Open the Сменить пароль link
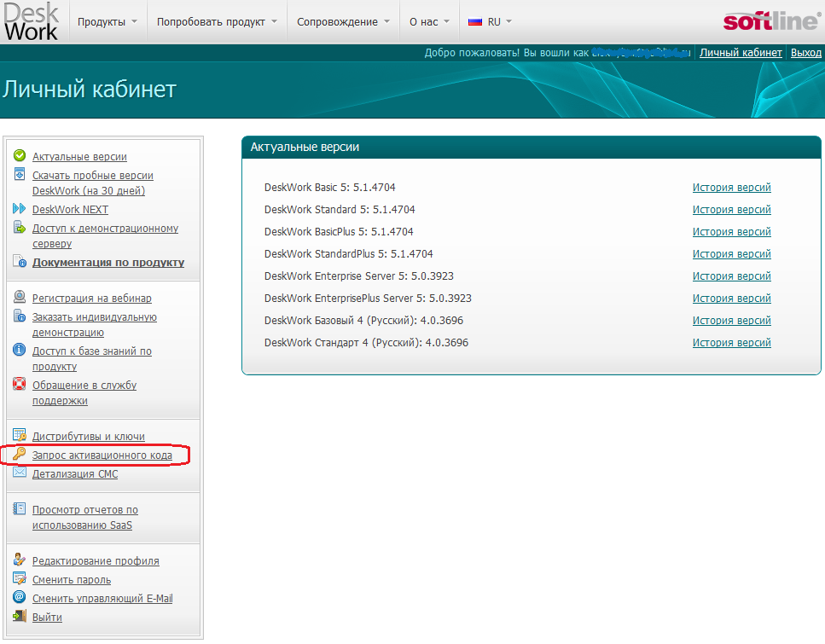This screenshot has height=644, width=825. click(x=72, y=580)
